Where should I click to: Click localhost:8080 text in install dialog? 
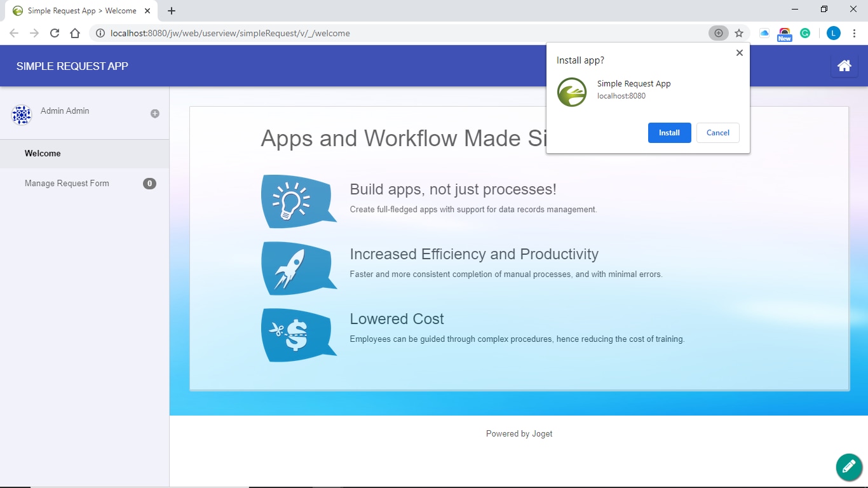click(x=621, y=96)
